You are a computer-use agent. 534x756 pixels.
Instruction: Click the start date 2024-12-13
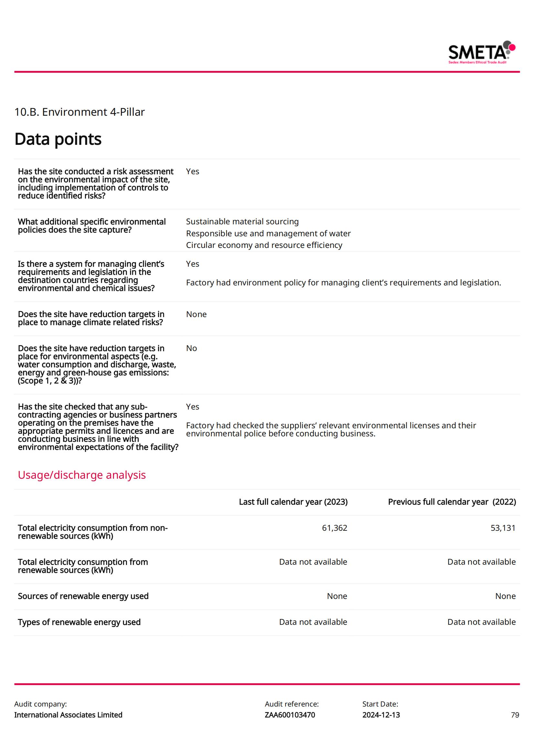381,715
